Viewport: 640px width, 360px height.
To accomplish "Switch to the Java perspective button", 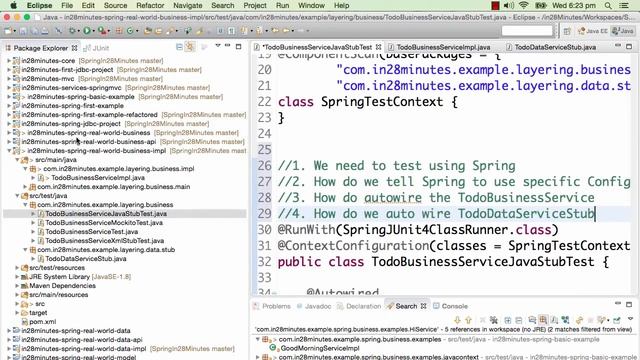I will coord(623,31).
